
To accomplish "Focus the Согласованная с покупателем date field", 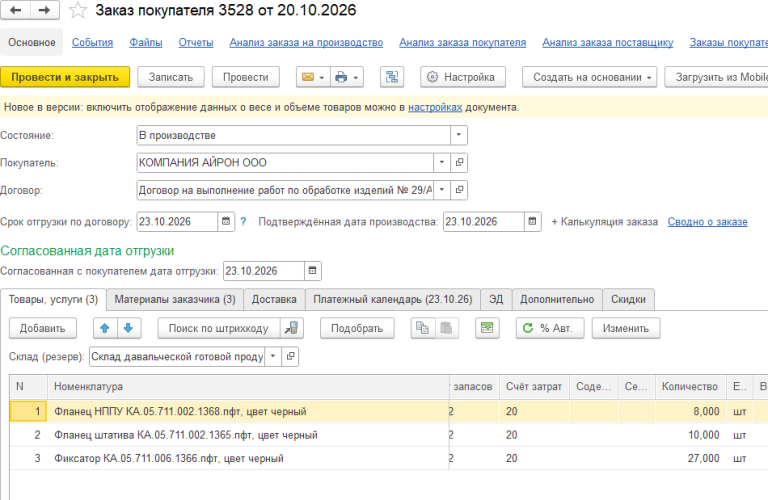I will [264, 271].
